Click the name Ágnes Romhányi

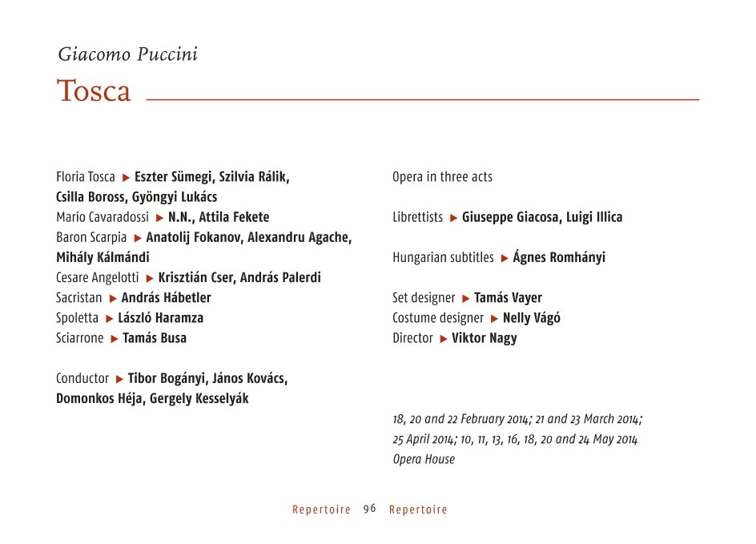point(559,256)
